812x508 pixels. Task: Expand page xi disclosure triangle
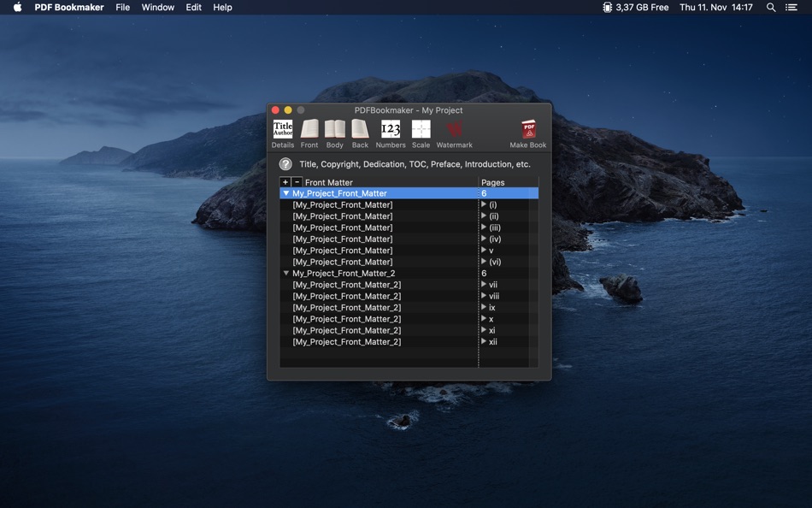pos(484,329)
